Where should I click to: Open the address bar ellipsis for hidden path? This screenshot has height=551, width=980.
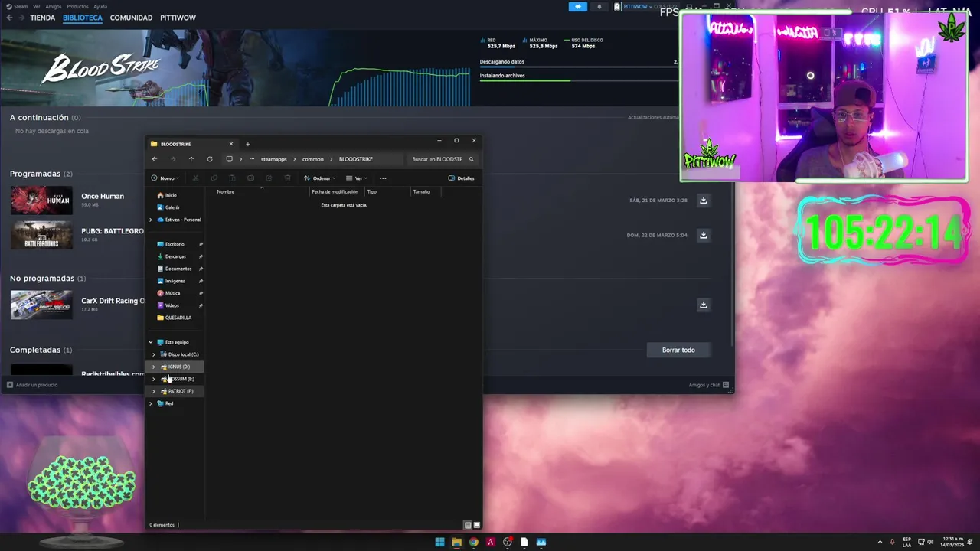(x=252, y=159)
